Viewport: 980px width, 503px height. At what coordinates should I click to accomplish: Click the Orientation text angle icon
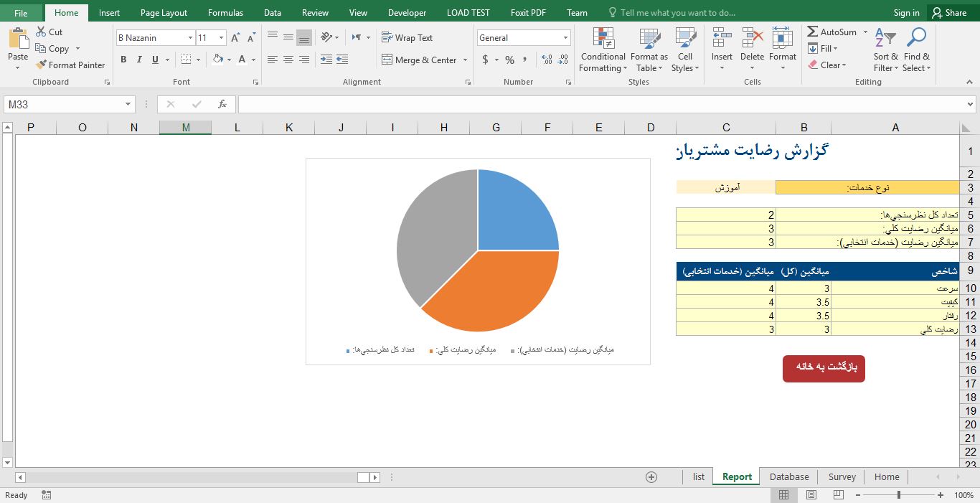pos(326,37)
